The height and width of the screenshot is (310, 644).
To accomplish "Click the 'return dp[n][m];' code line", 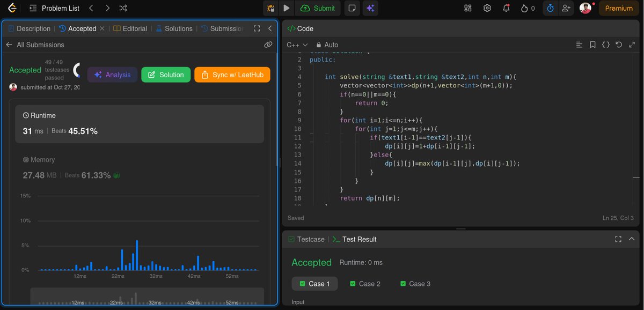I will point(370,198).
